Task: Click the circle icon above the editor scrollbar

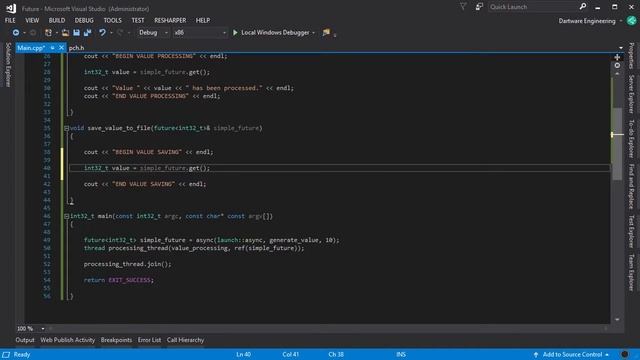Action: [617, 65]
